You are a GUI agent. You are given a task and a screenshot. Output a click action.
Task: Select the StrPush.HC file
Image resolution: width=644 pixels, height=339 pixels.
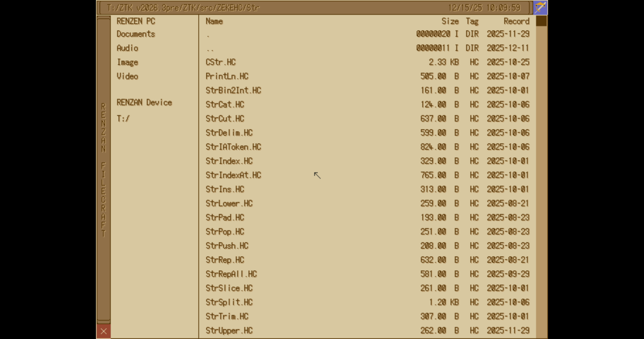point(367,245)
